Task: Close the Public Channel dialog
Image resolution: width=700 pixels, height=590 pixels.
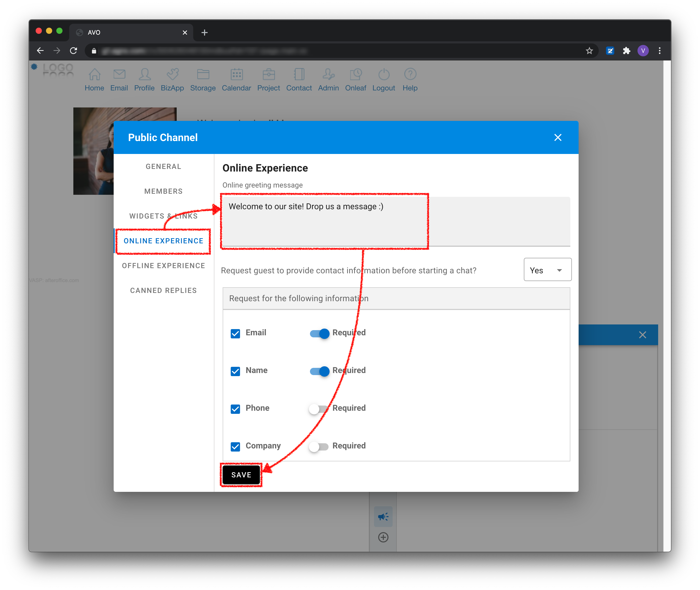Action: [557, 137]
